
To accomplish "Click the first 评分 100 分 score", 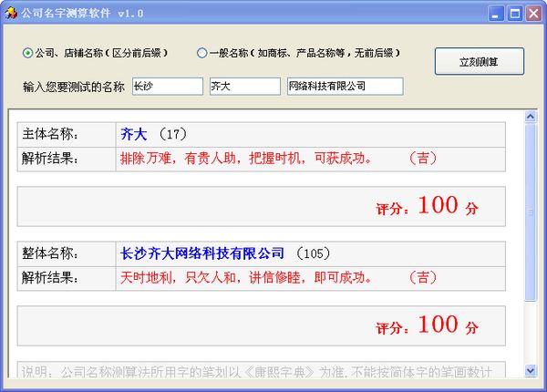I will click(x=427, y=205).
